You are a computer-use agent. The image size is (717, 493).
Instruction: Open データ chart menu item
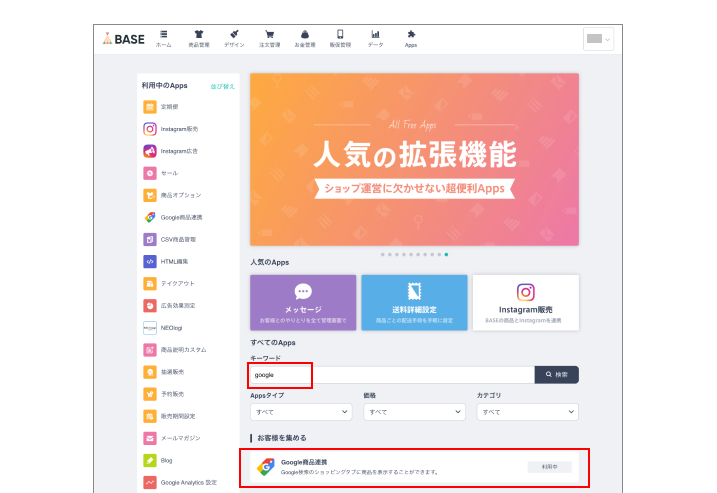(375, 39)
